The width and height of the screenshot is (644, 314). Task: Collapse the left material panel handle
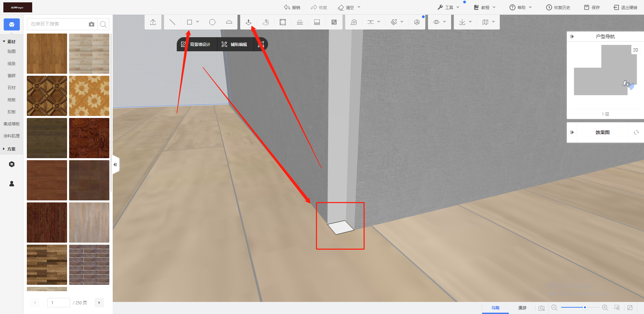115,165
